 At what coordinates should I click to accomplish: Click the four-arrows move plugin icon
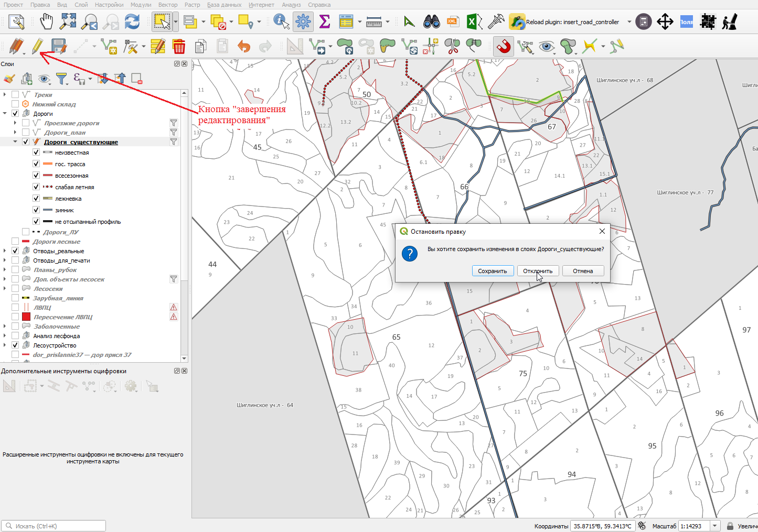665,22
